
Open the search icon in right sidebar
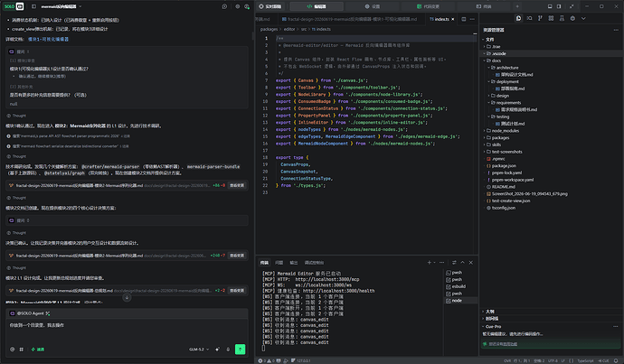(529, 18)
